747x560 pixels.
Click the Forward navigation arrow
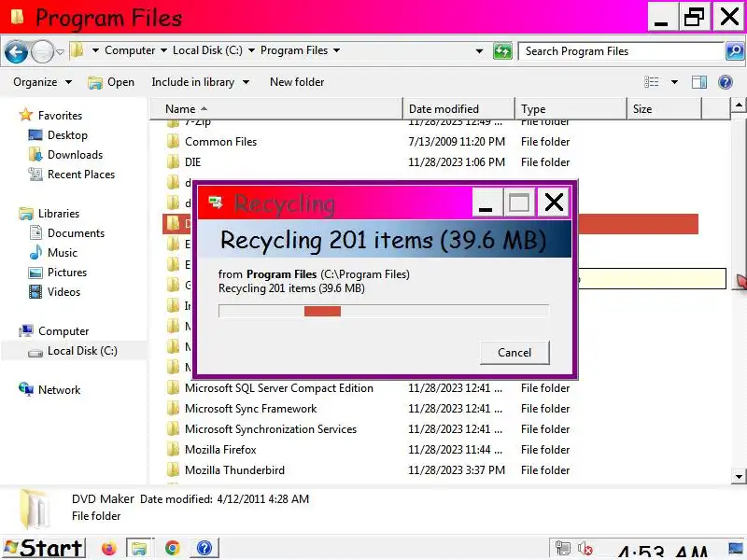point(42,51)
